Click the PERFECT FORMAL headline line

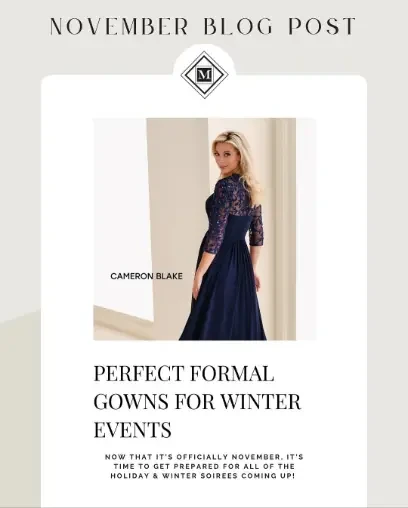tap(184, 373)
